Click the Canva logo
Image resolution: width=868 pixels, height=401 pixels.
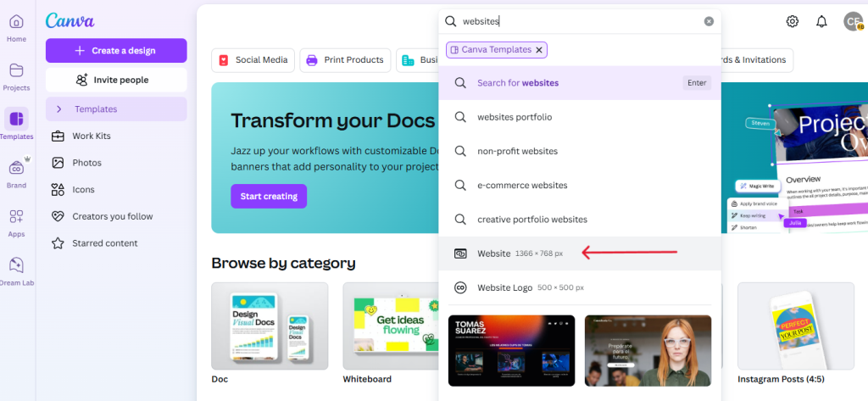70,20
